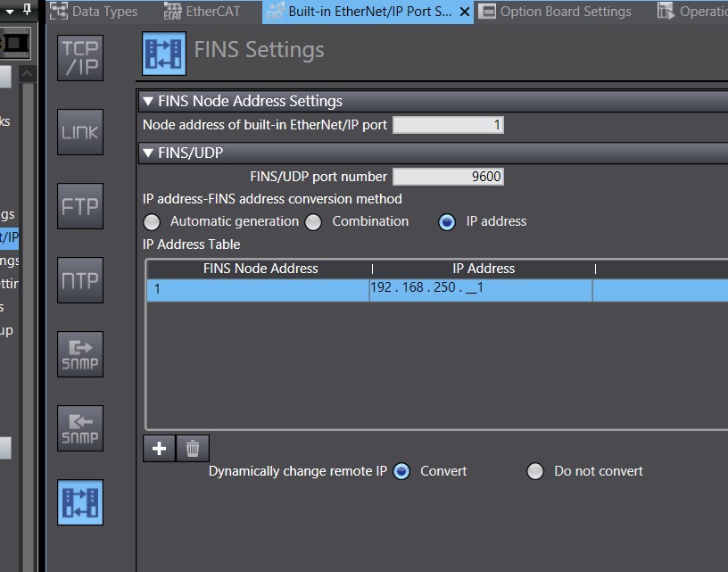Open the SNMP settings icon with right arrow
Screen dimensions: 728x572
[x=80, y=354]
